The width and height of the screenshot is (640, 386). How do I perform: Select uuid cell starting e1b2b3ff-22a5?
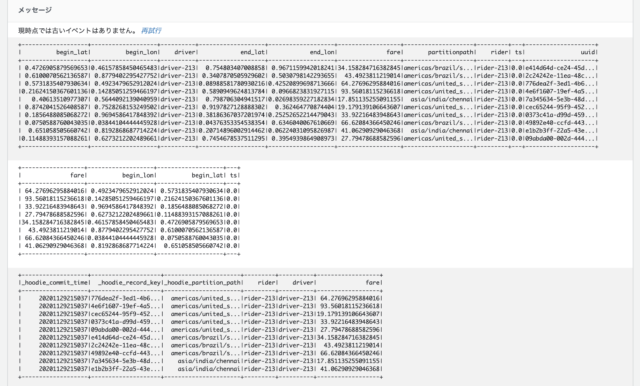tap(560, 131)
